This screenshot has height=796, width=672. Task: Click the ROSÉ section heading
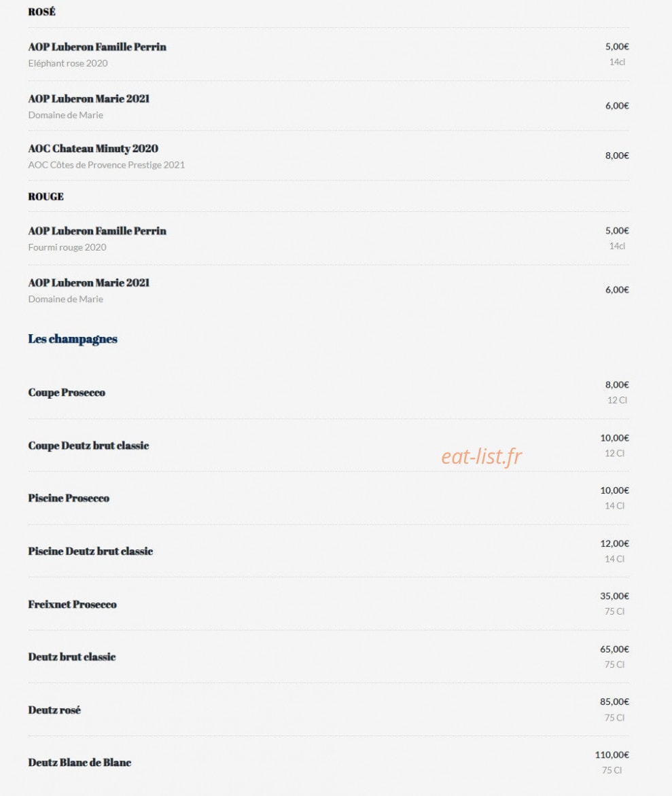coord(41,12)
